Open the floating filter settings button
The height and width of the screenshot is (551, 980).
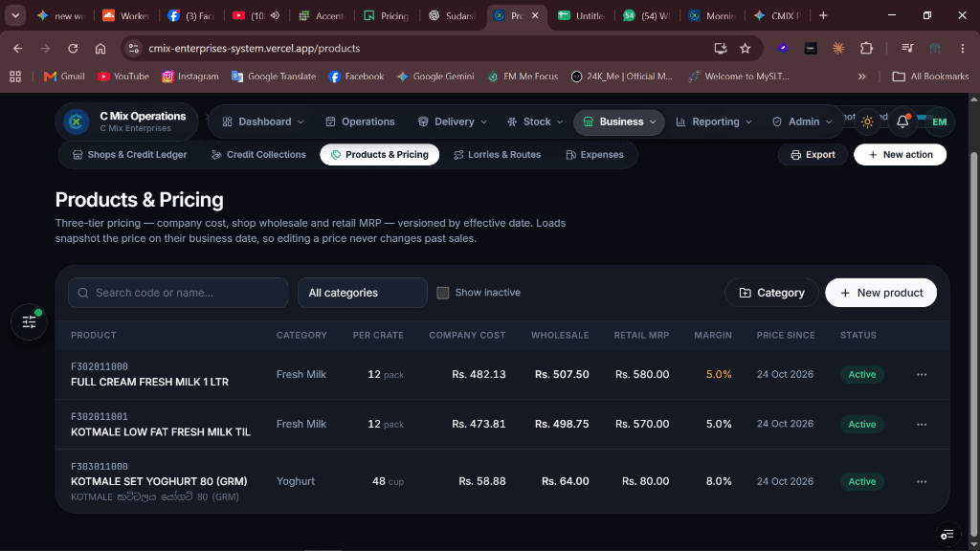click(x=29, y=321)
